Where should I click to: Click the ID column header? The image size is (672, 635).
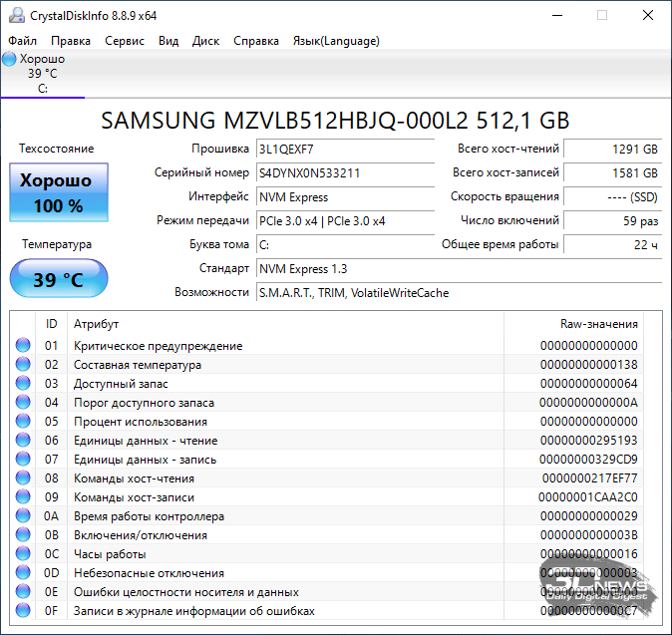pyautogui.click(x=51, y=324)
